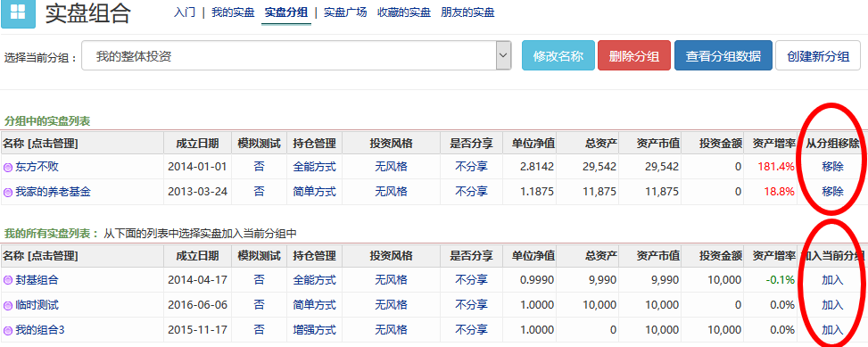The height and width of the screenshot is (347, 868).
Task: Open the 我的组合3 portfolio link
Action: [x=40, y=330]
